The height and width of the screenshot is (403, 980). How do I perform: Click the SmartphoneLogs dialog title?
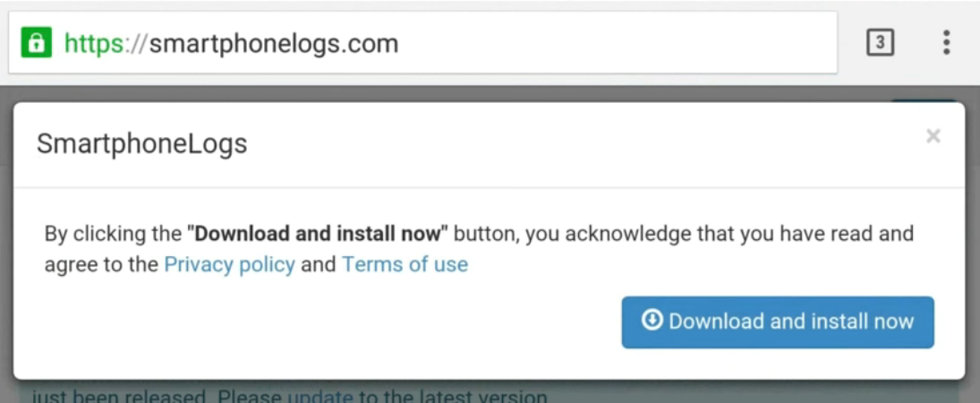click(x=141, y=143)
